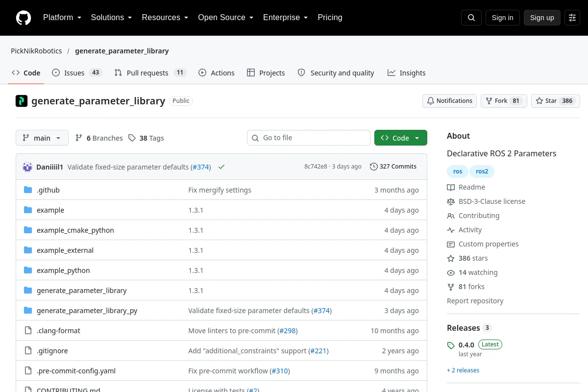Open the commit hash 8c742e8
The image size is (588, 392).
pyautogui.click(x=316, y=167)
